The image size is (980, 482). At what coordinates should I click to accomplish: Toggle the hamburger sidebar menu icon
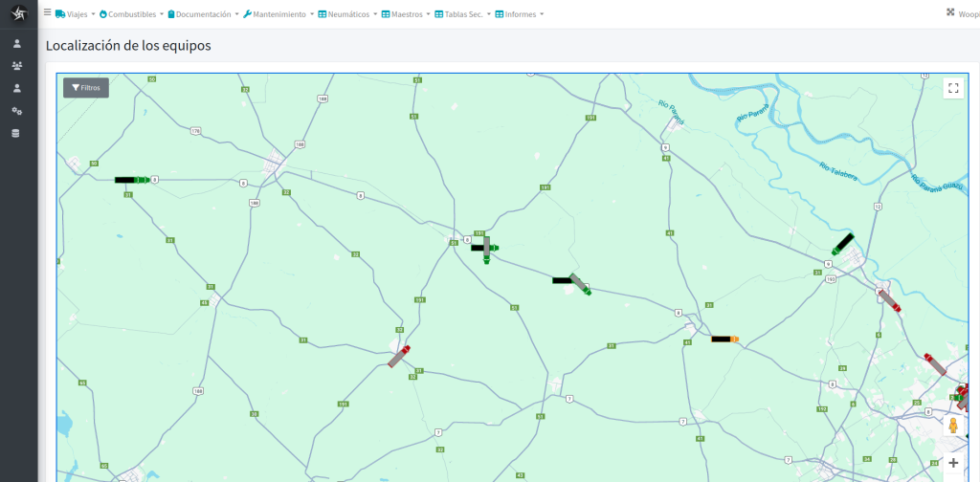point(48,13)
